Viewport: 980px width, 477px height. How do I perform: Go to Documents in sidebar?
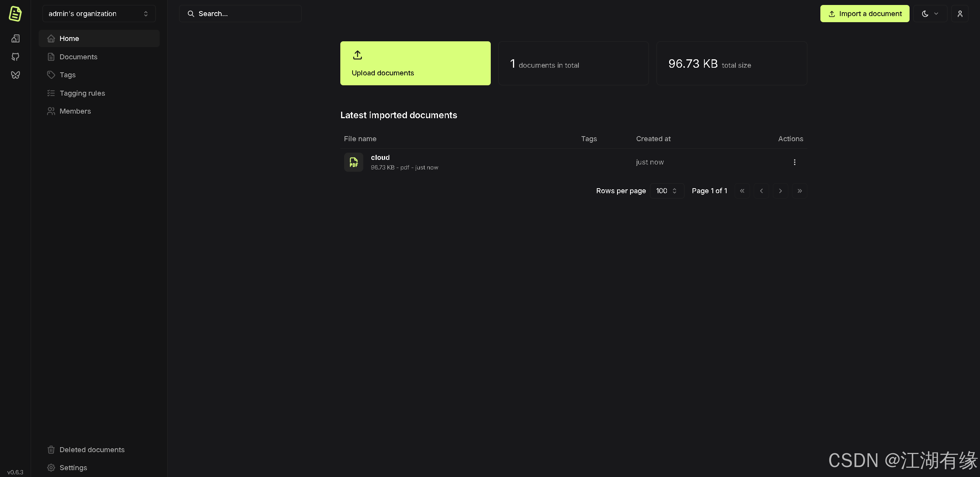point(78,57)
